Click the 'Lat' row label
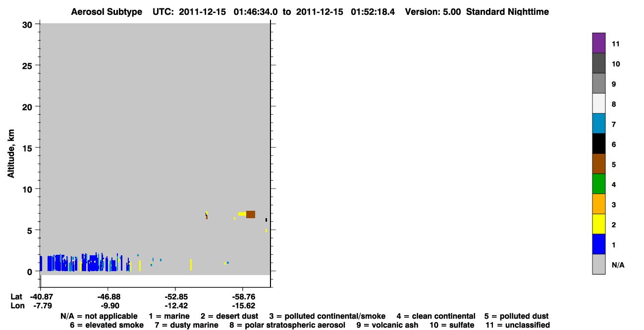This screenshot has height=330, width=644. click(16, 297)
